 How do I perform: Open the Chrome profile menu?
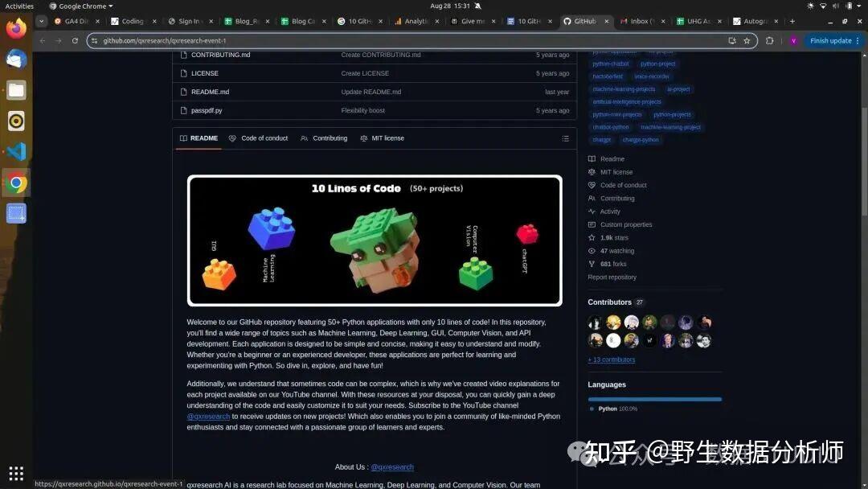795,40
